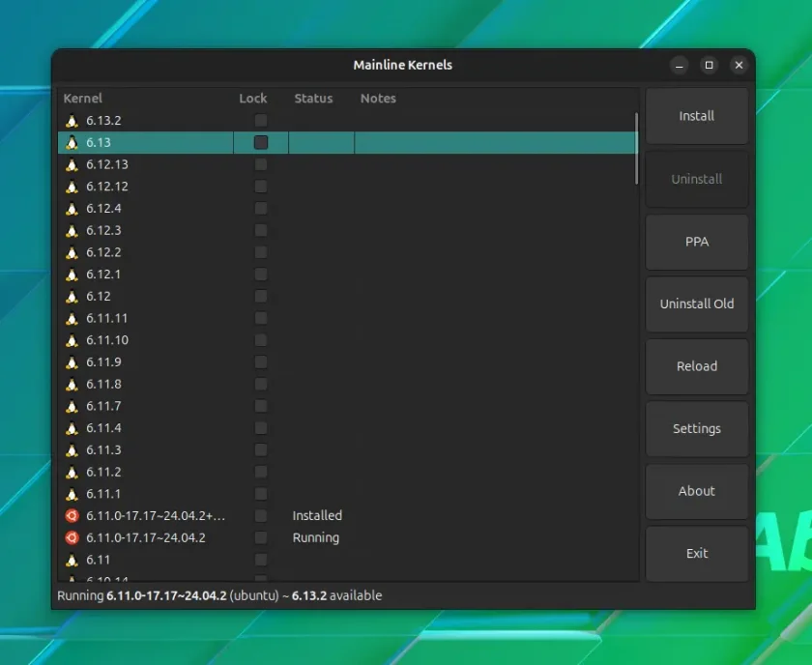Click the status bar showing 6.13.2 available
812x665 pixels.
click(x=219, y=595)
